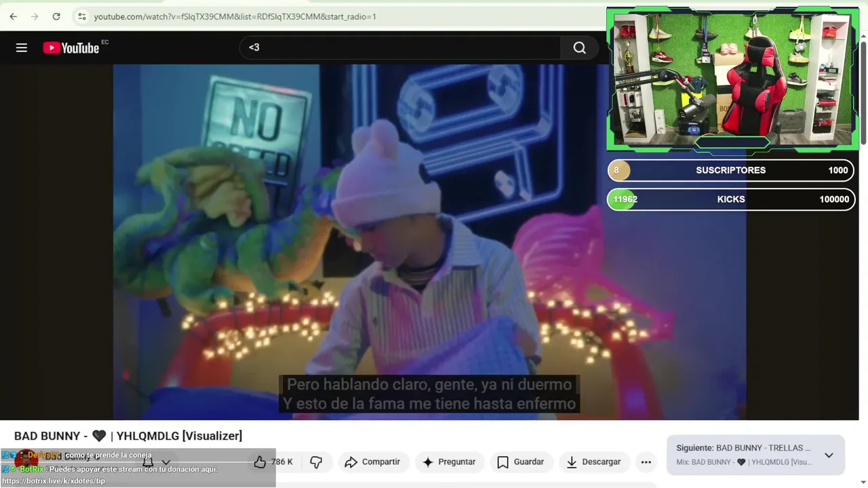Click the page vertical scrollbar
The image size is (868, 488).
(863, 91)
